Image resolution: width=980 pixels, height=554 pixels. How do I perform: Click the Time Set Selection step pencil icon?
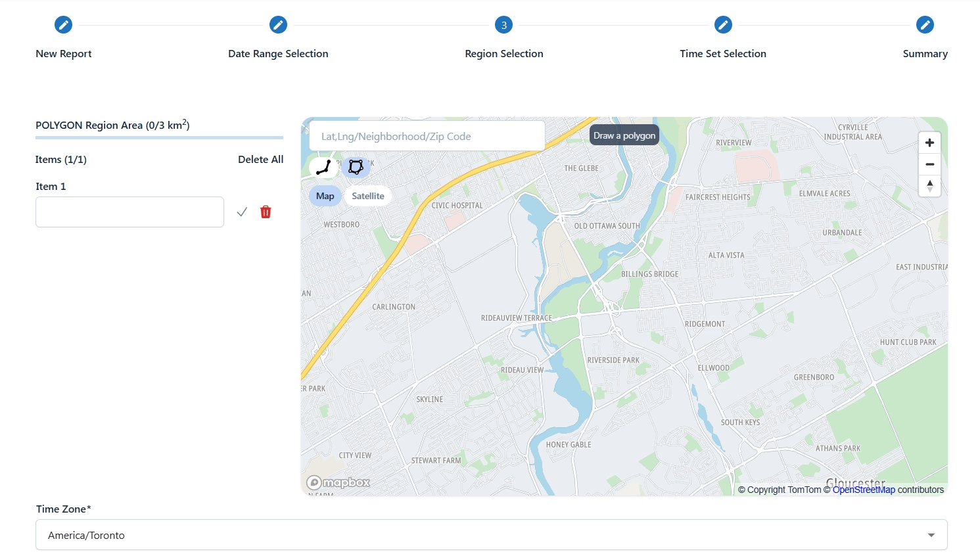coord(723,25)
